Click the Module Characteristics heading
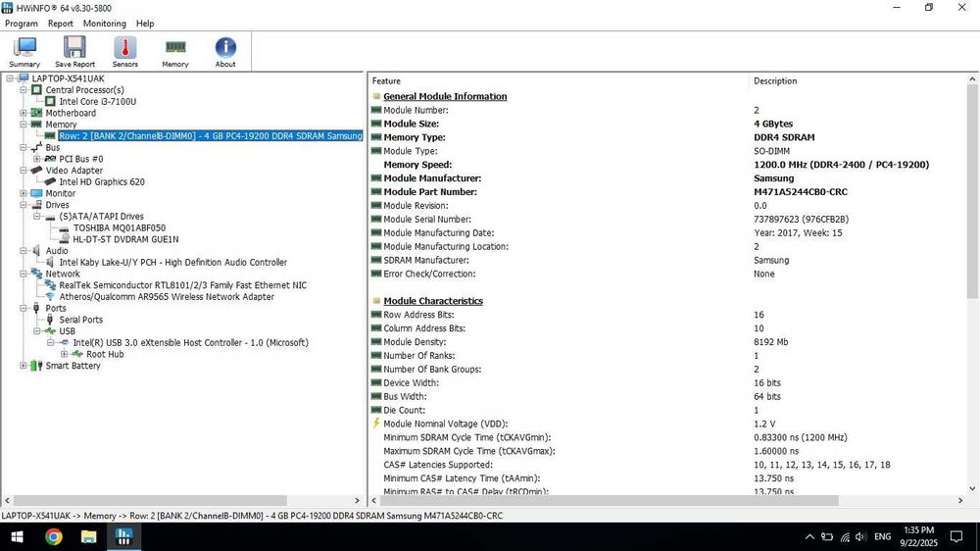Screen dimensions: 980x551 (x=433, y=301)
